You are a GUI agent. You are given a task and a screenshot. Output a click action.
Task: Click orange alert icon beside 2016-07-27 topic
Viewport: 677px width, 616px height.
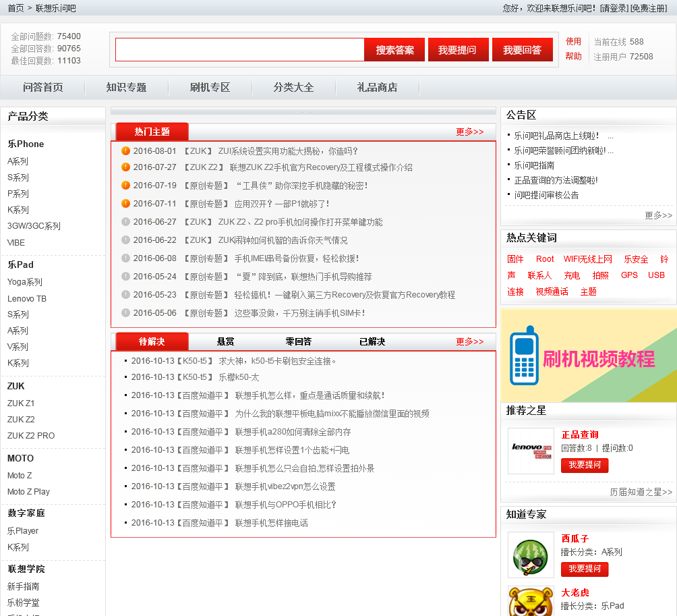pyautogui.click(x=125, y=167)
